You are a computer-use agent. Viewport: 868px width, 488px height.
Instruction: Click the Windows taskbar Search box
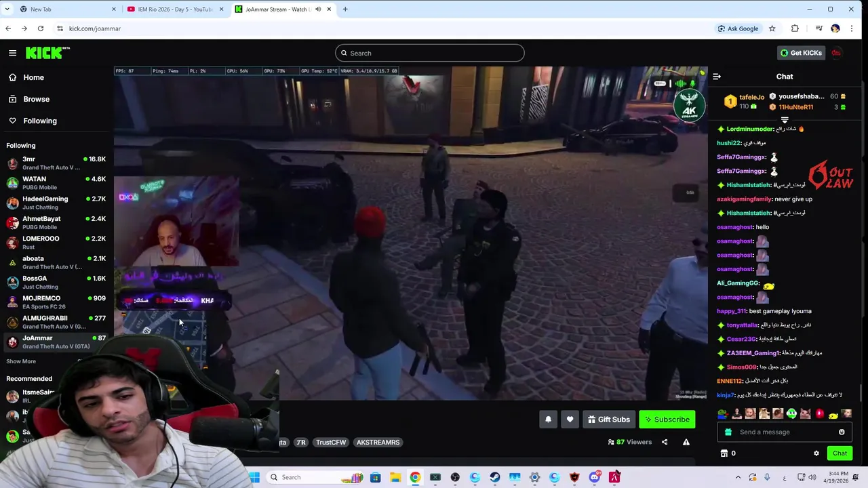click(315, 477)
